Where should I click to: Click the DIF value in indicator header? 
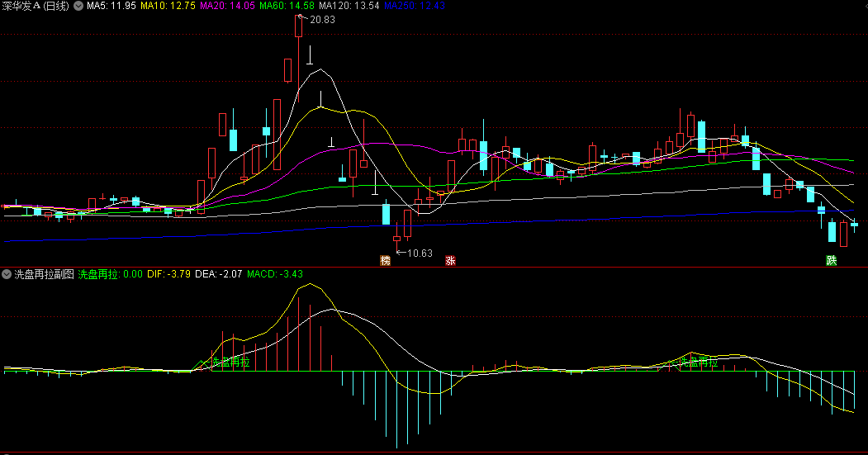168,273
